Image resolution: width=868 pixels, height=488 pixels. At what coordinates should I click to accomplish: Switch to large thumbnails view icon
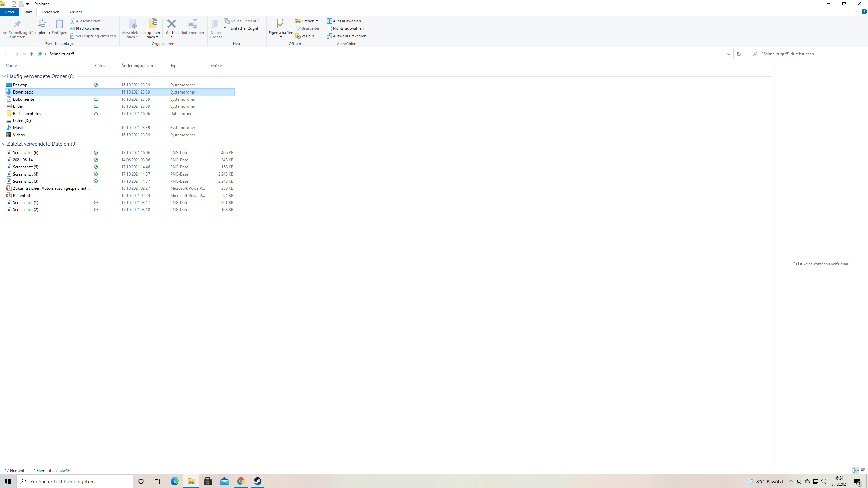(x=863, y=470)
